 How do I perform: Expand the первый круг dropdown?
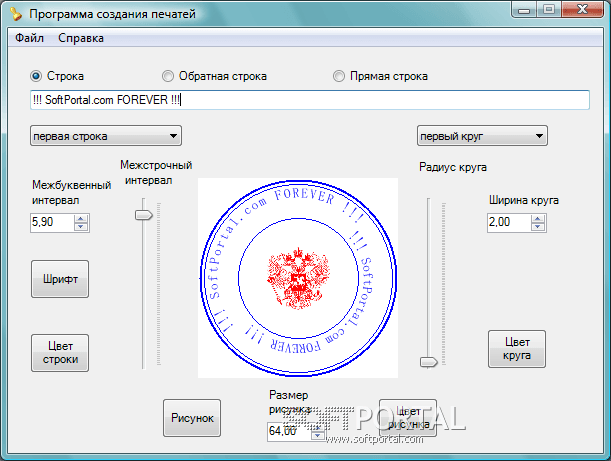(482, 136)
